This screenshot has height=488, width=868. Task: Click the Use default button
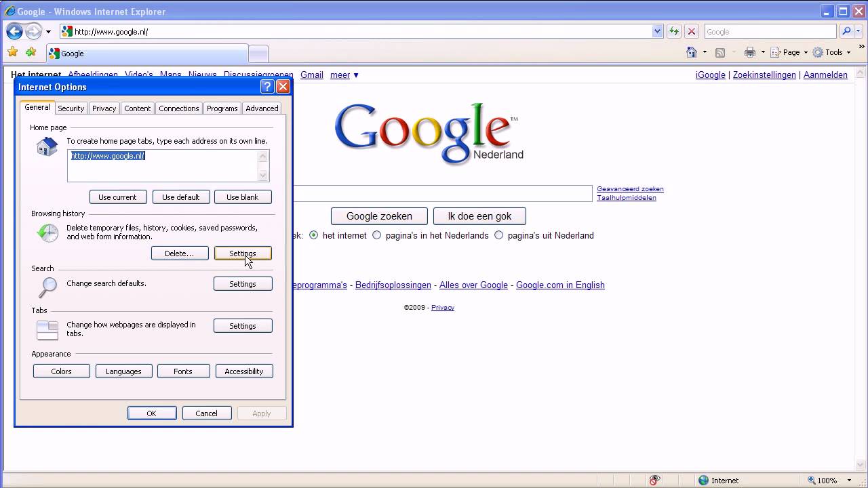pyautogui.click(x=181, y=197)
